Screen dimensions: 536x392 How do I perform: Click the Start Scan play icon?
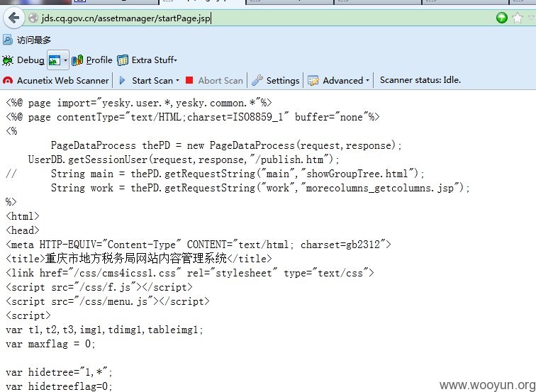point(123,81)
